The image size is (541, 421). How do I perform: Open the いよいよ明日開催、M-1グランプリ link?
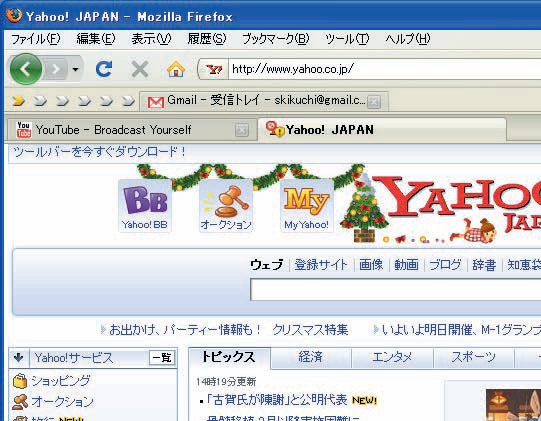[461, 330]
